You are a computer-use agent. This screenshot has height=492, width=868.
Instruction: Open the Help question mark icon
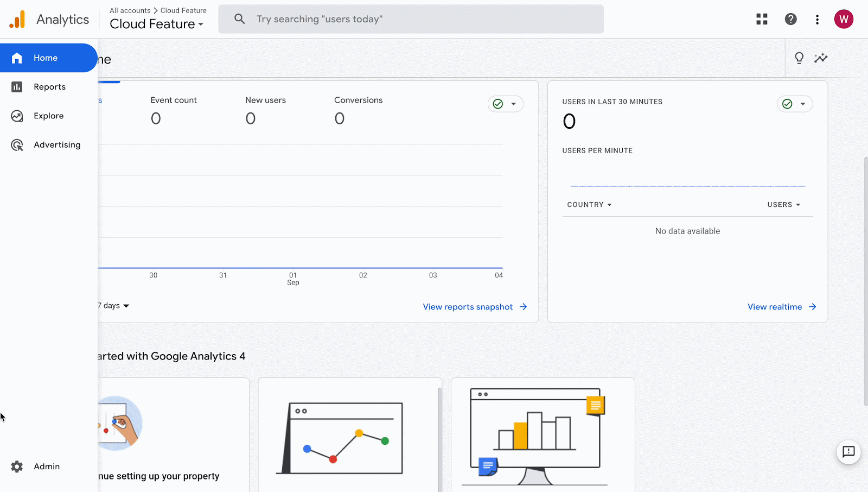pyautogui.click(x=790, y=19)
